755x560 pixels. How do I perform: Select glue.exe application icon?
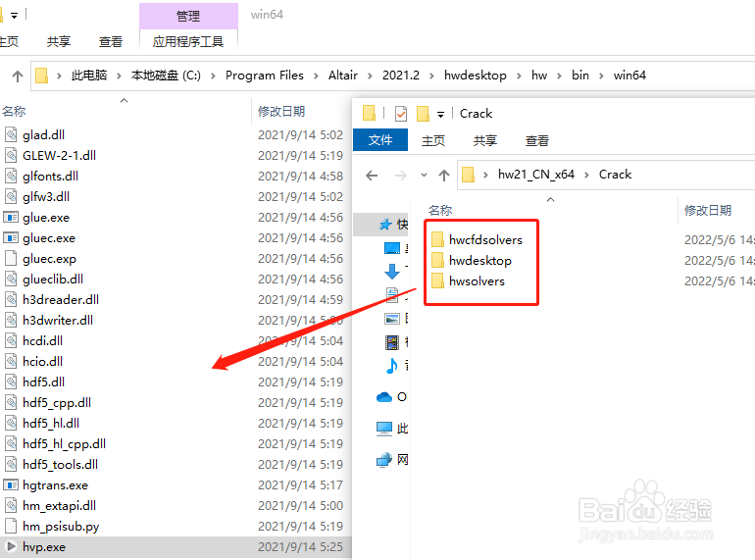click(x=11, y=217)
